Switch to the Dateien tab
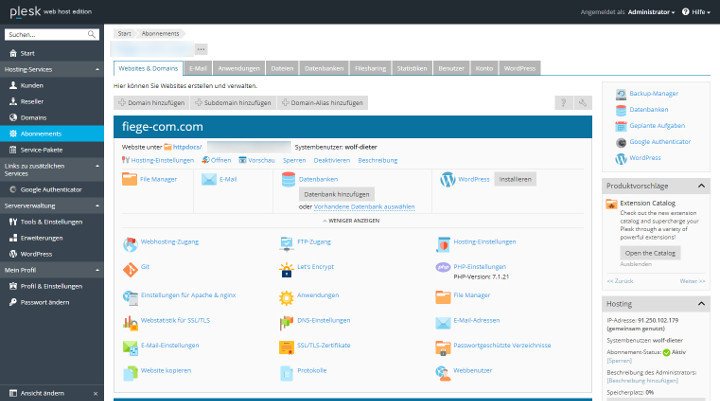 282,68
